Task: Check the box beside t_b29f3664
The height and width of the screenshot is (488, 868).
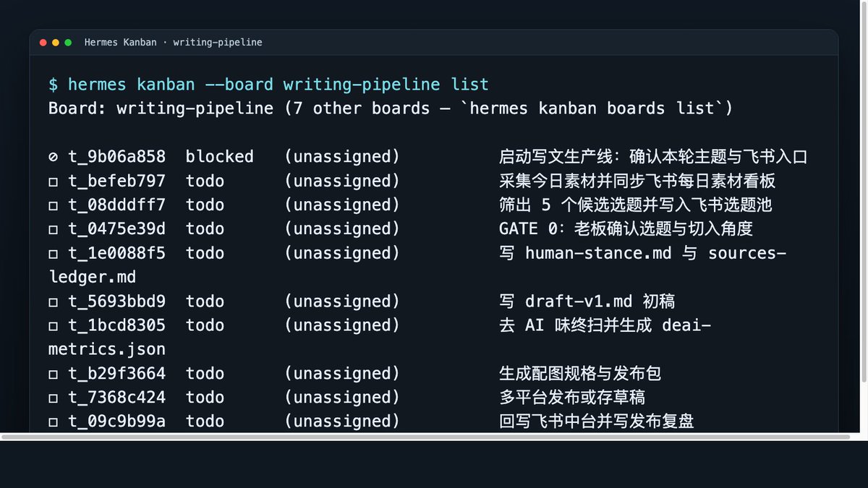Action: (x=53, y=374)
